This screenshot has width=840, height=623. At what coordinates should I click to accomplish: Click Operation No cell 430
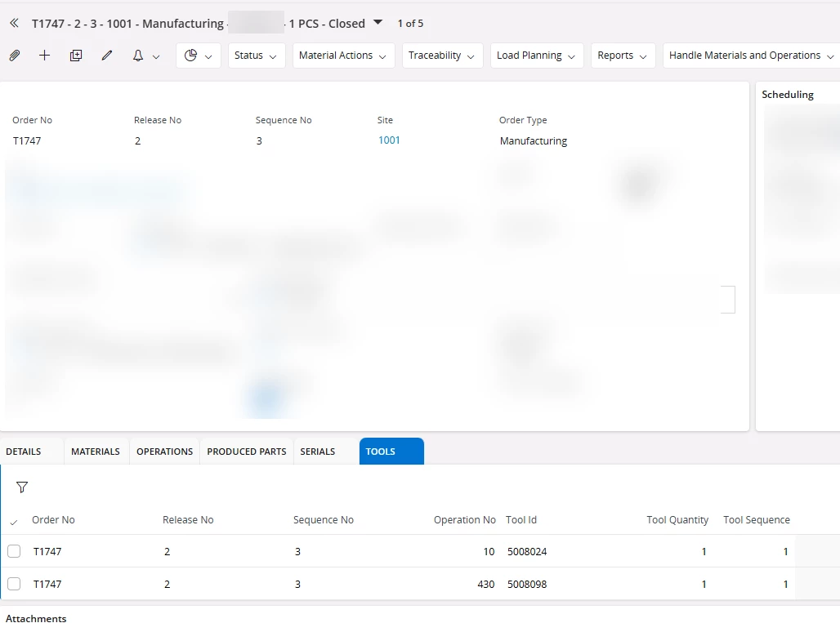pos(486,584)
